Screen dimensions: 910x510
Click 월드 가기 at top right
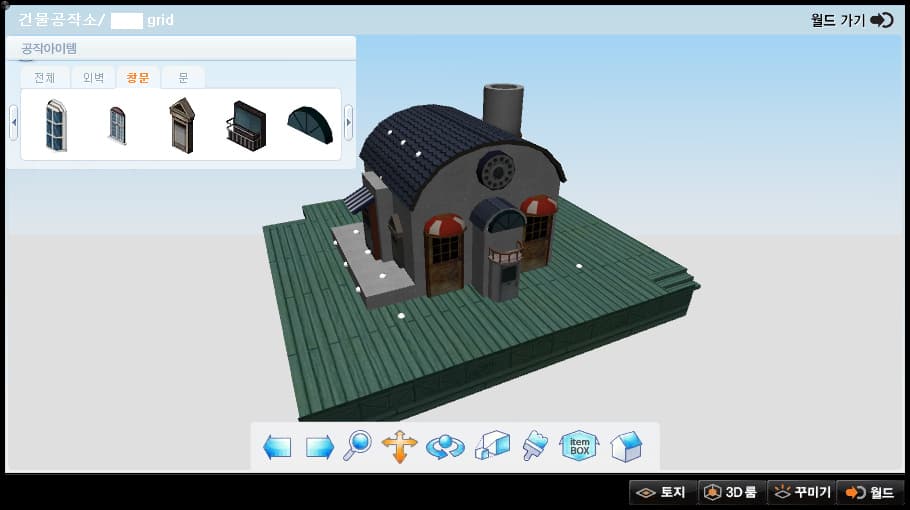[x=851, y=20]
